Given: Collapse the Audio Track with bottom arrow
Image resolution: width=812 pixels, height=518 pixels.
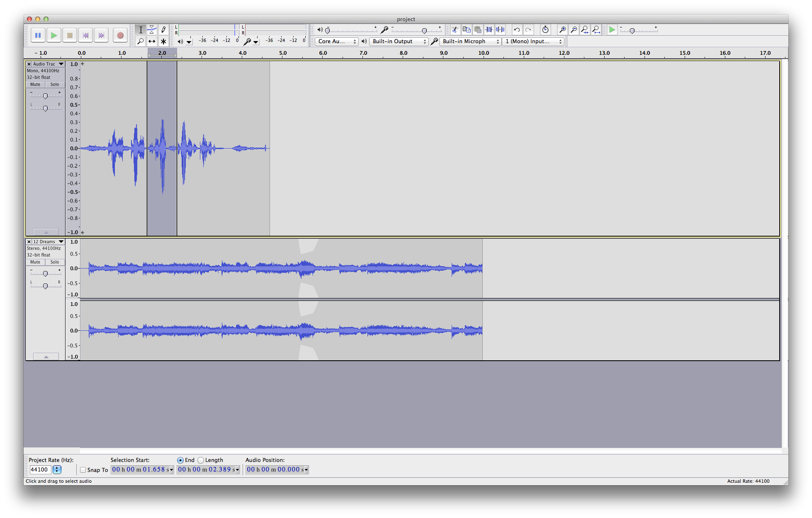Looking at the screenshot, I should pos(46,232).
